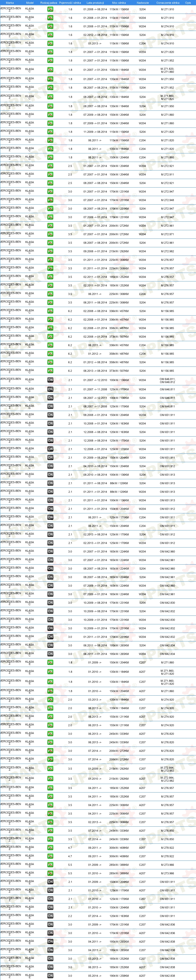
Task: Click the Lata produkcji column header
Action: coord(95,3)
